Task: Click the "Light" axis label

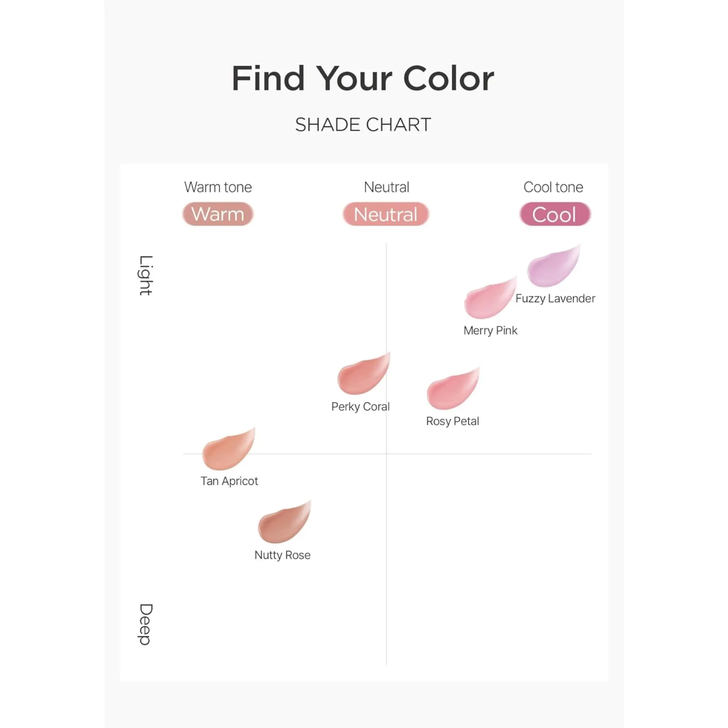Action: coord(145,275)
